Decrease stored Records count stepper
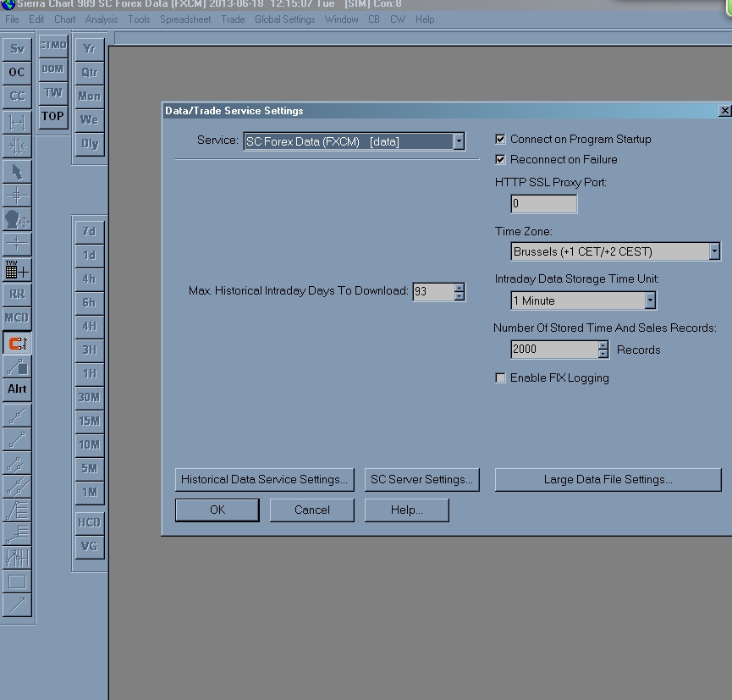732x700 pixels. (603, 354)
